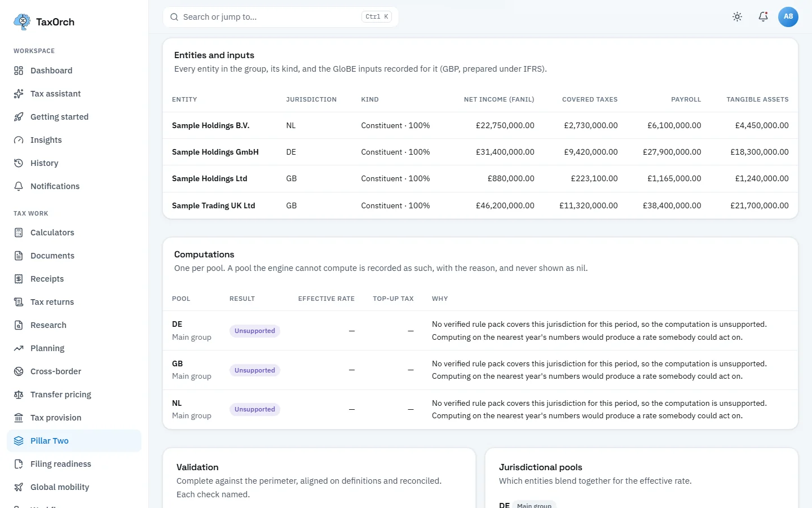Open the AB user avatar menu

click(x=788, y=17)
